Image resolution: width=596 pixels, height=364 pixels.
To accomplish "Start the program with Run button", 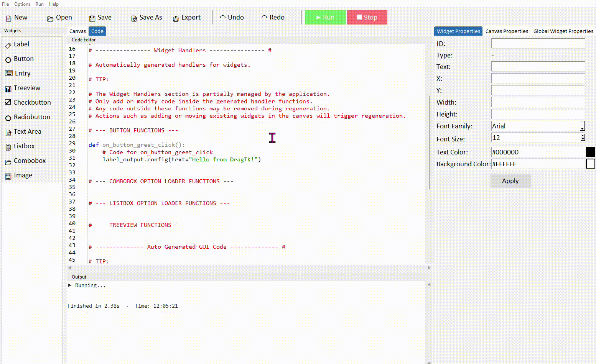I will (x=325, y=17).
